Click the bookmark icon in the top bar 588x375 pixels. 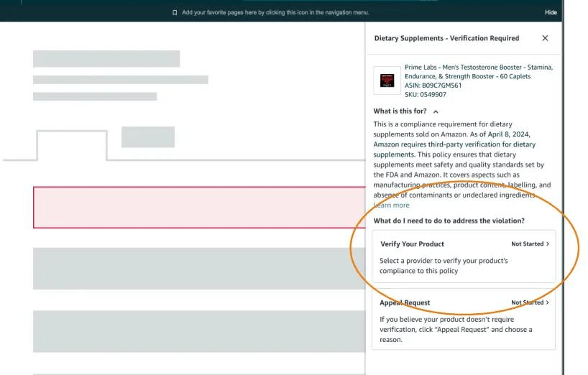coord(175,12)
